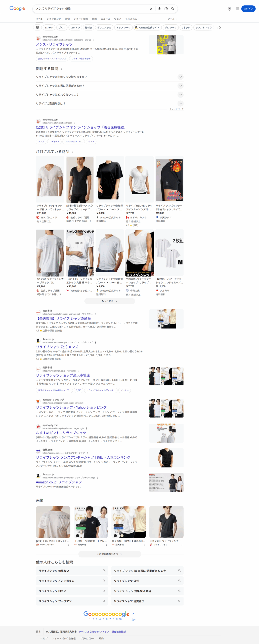Select the ポリエステル filter chip
Image resolution: width=259 pixels, height=644 pixels.
(x=104, y=27)
